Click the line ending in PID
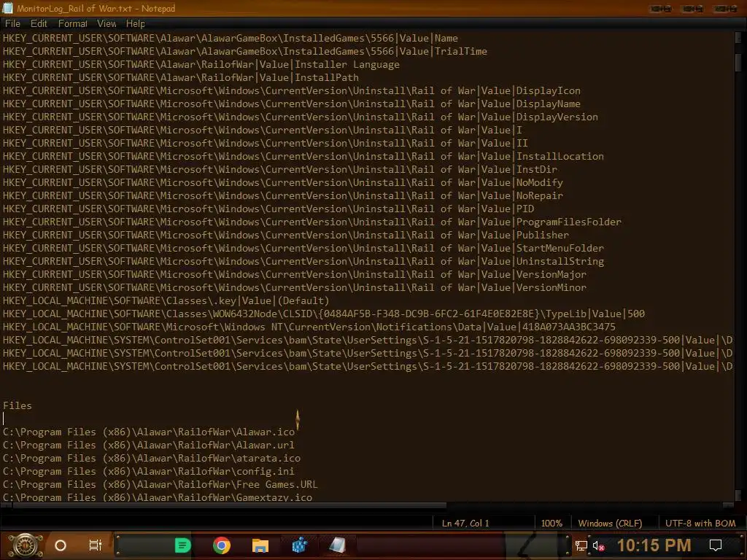The width and height of the screenshot is (747, 560). coord(268,209)
